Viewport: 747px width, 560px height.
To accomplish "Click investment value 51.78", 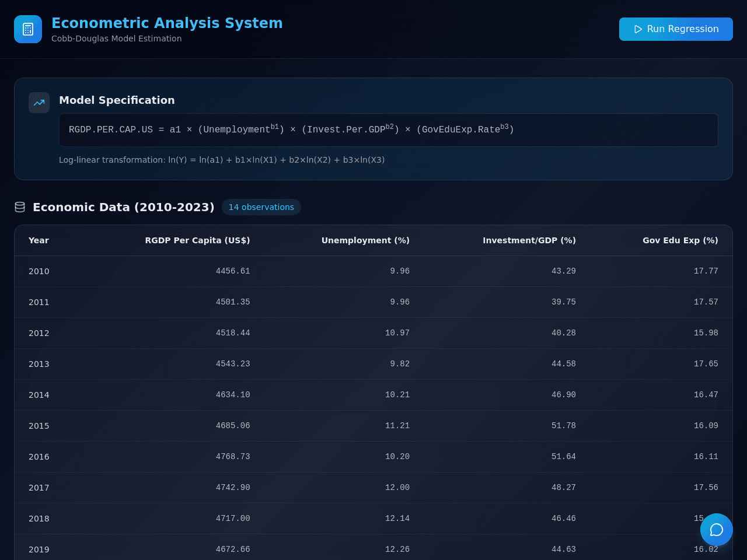I will (x=564, y=426).
